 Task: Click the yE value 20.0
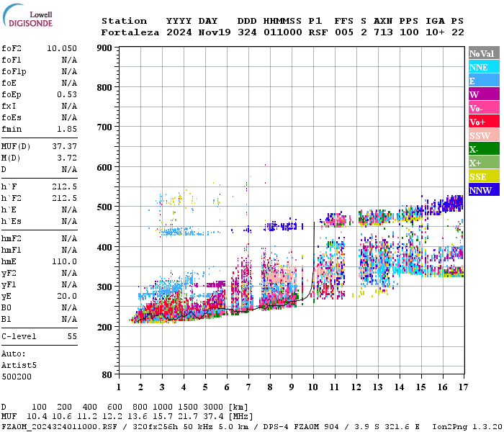coord(67,297)
